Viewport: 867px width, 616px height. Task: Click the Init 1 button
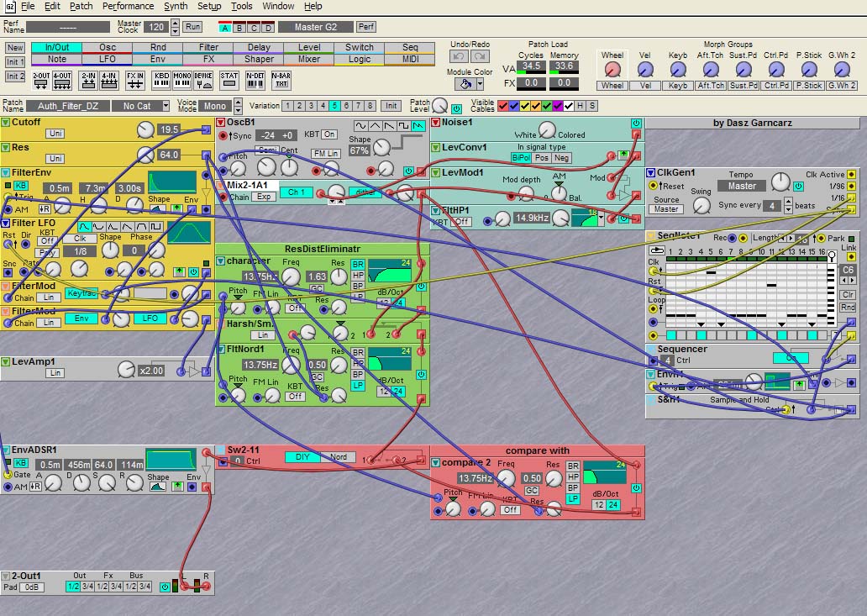pos(15,62)
